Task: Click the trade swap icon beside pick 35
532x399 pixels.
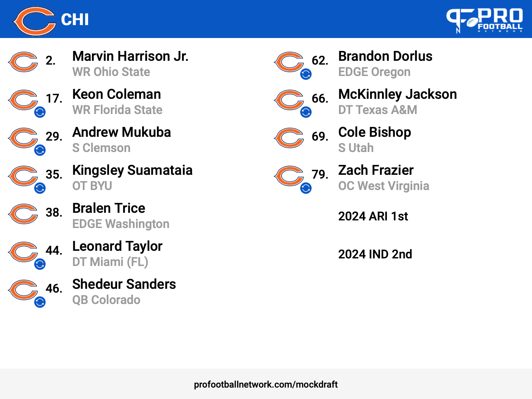Action: point(40,188)
